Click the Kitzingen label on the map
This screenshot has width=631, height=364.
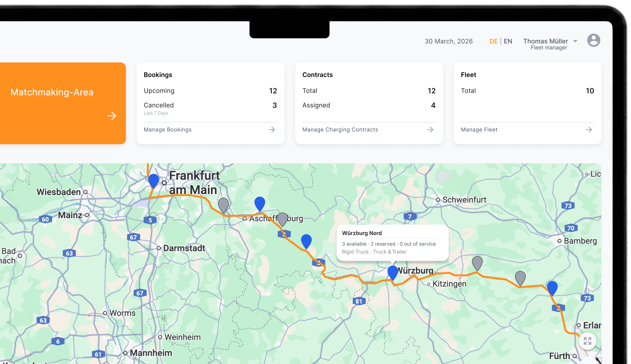click(x=449, y=284)
